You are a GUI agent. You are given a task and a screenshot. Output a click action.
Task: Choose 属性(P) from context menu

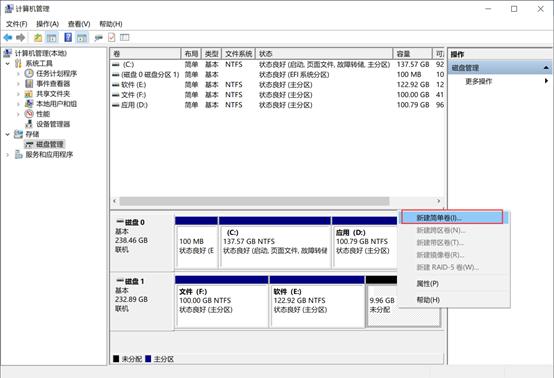point(454,283)
